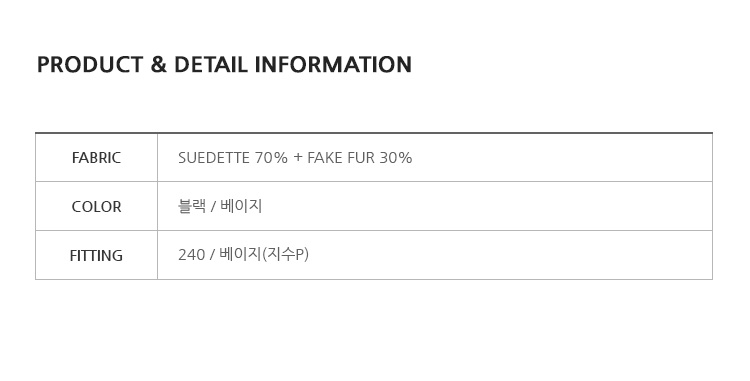The width and height of the screenshot is (750, 381).
Task: Select the FABRIC label cell
Action: pyautogui.click(x=96, y=158)
